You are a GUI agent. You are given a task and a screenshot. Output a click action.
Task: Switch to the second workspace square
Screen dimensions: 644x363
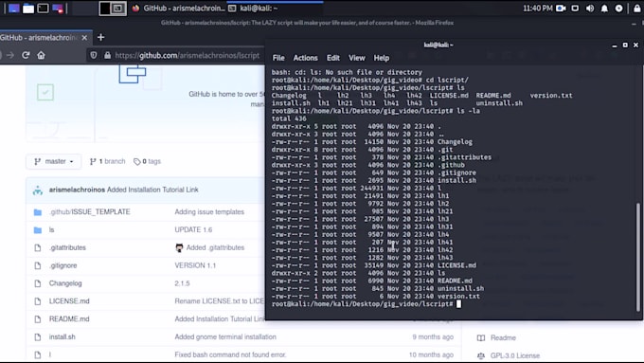[118, 9]
